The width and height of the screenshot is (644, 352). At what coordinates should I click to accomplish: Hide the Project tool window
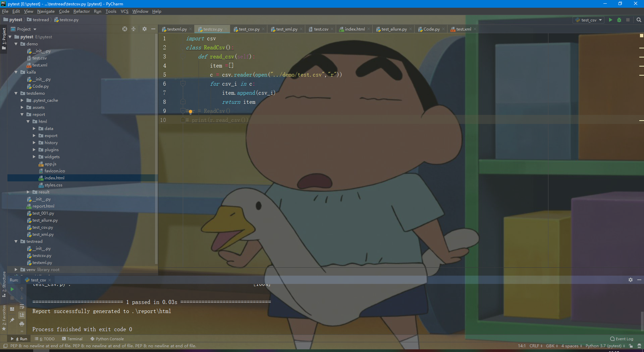pyautogui.click(x=153, y=29)
